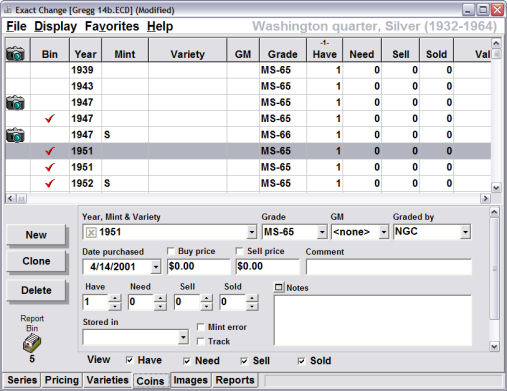Click the New button
Screen dimensions: 507x391
pyautogui.click(x=36, y=235)
